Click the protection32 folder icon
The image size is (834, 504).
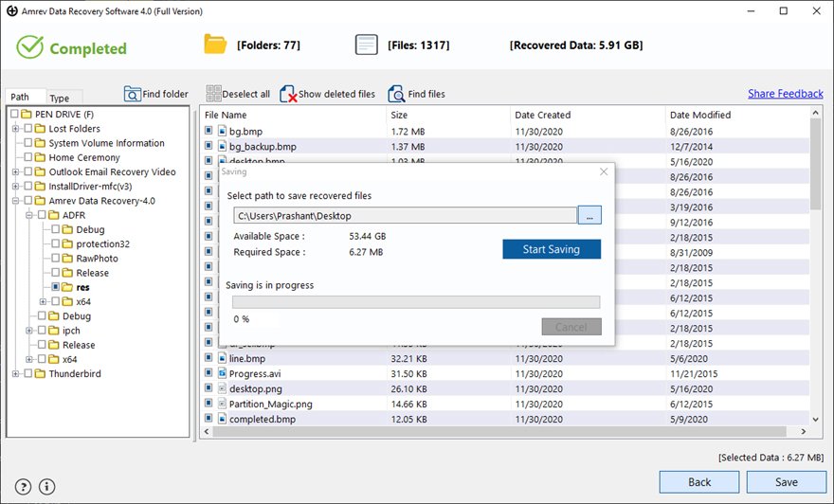[67, 243]
